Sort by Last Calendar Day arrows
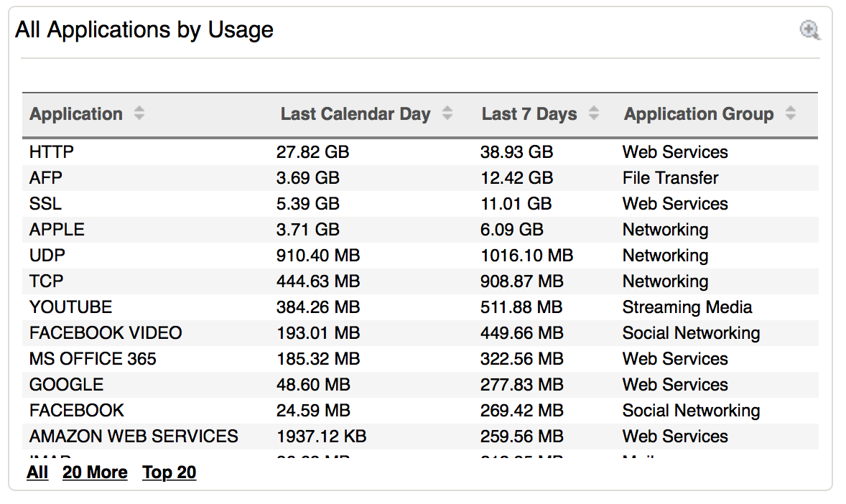 (447, 113)
